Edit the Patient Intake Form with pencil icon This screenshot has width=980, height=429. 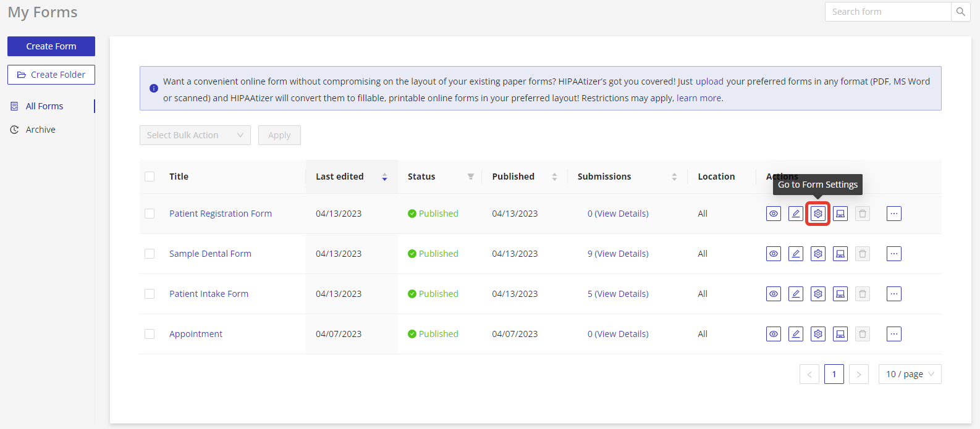pos(795,294)
